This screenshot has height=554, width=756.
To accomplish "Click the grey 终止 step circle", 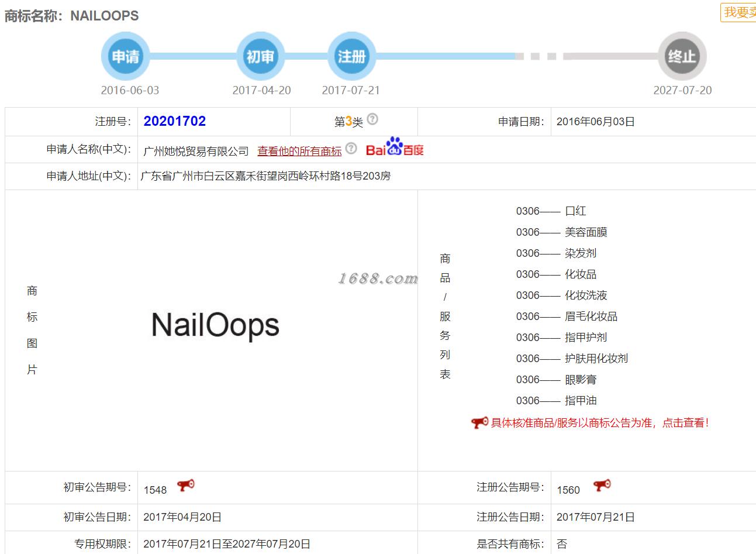I will [x=682, y=56].
